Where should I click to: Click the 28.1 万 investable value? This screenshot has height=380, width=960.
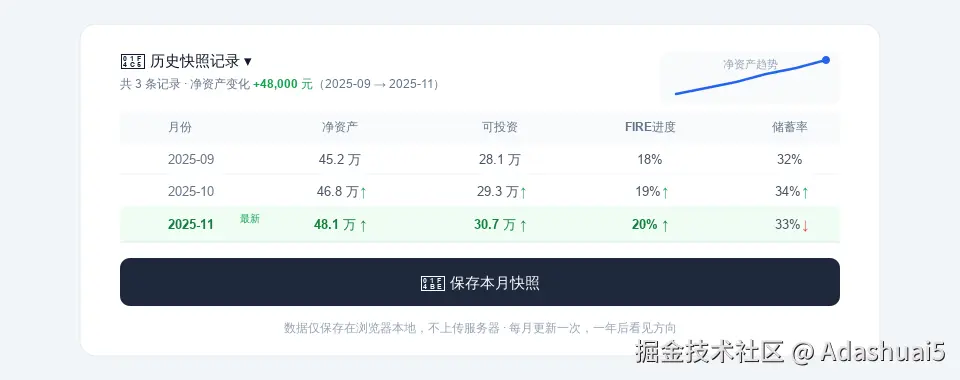500,160
